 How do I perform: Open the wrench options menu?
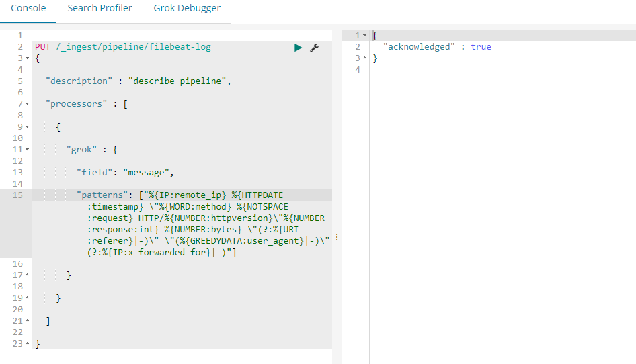314,47
